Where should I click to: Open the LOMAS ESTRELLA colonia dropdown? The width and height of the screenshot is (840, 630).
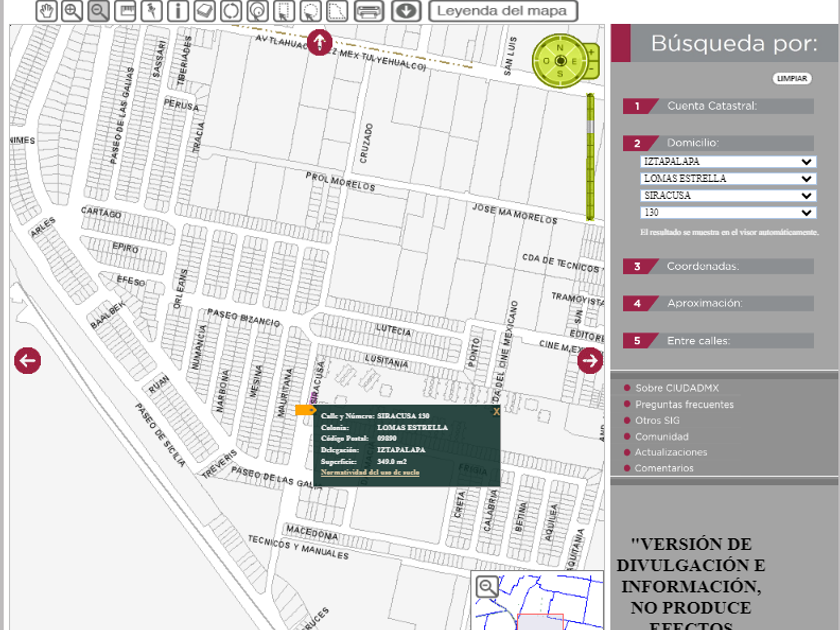(x=728, y=179)
